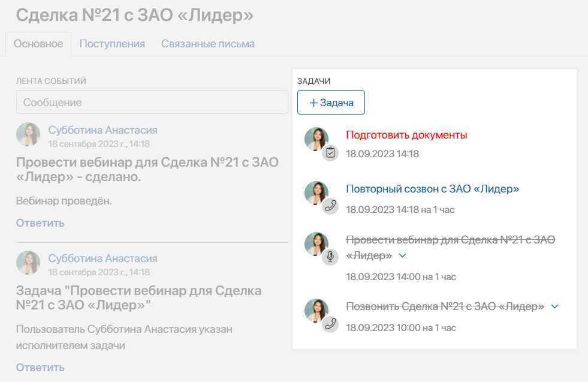588x382 pixels.
Task: Click the microphone icon beside Провести вебинар task
Action: click(x=330, y=257)
